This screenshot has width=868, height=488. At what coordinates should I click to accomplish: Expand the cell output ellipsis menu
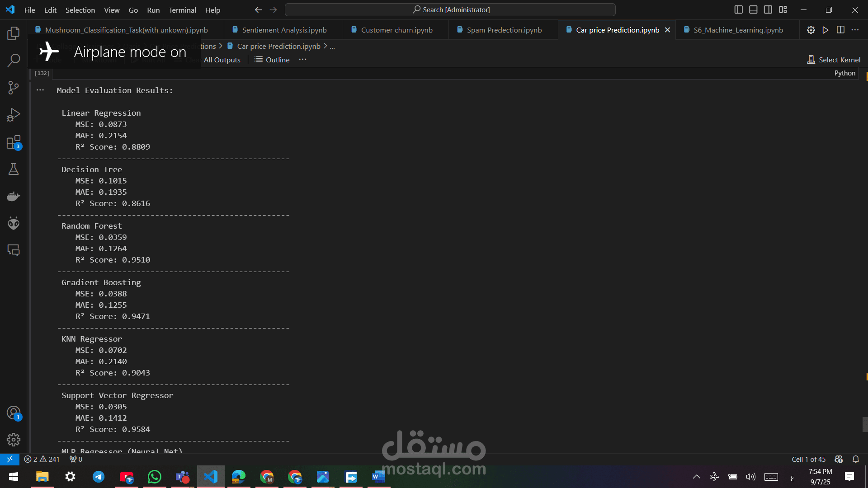click(40, 90)
